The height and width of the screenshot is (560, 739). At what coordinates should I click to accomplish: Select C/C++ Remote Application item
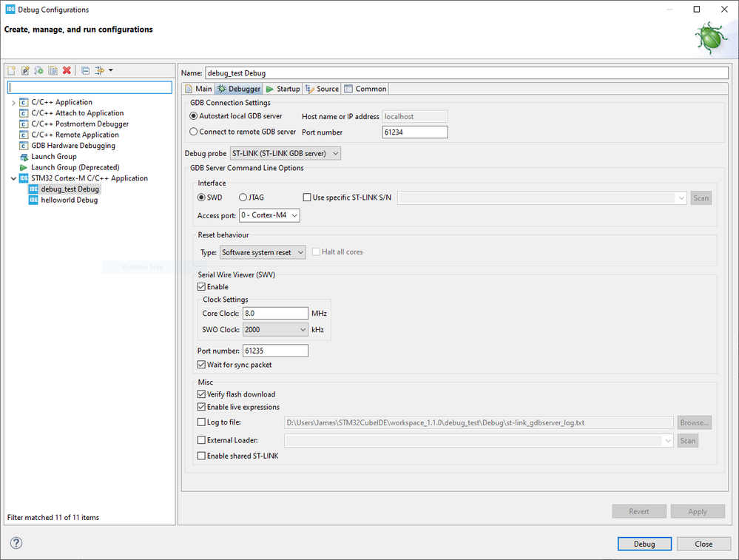coord(75,135)
